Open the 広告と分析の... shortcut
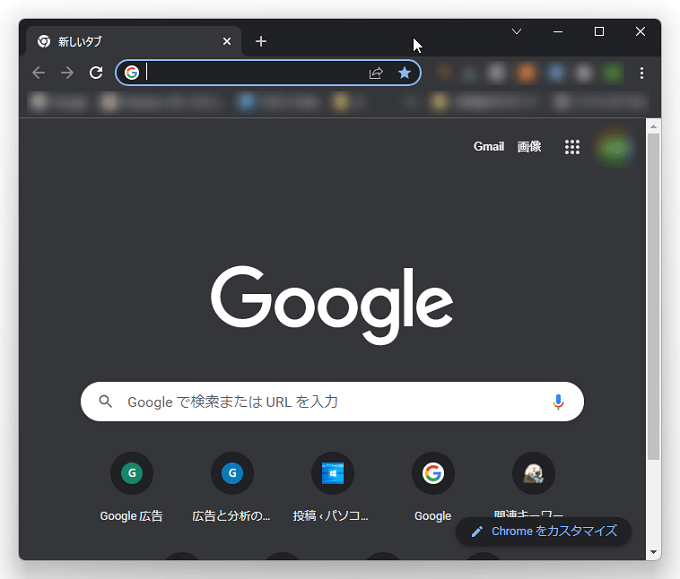Viewport: 680px width, 579px height. 232,487
